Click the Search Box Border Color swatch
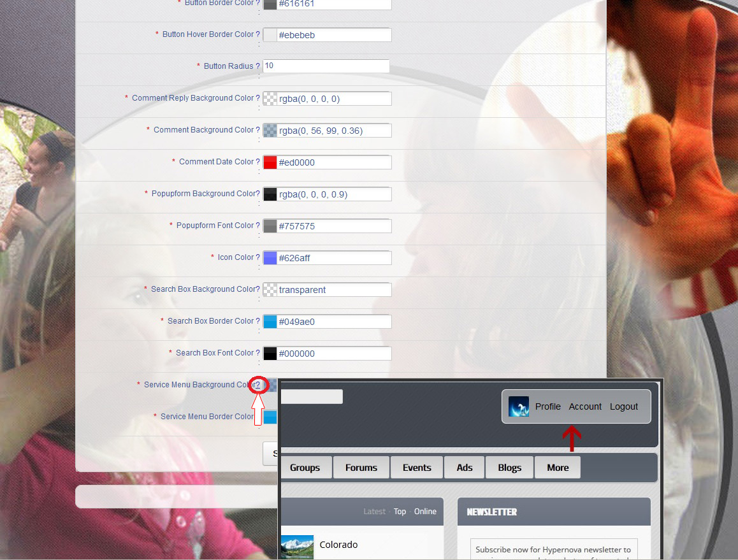Screen dimensions: 738x560 [x=270, y=322]
